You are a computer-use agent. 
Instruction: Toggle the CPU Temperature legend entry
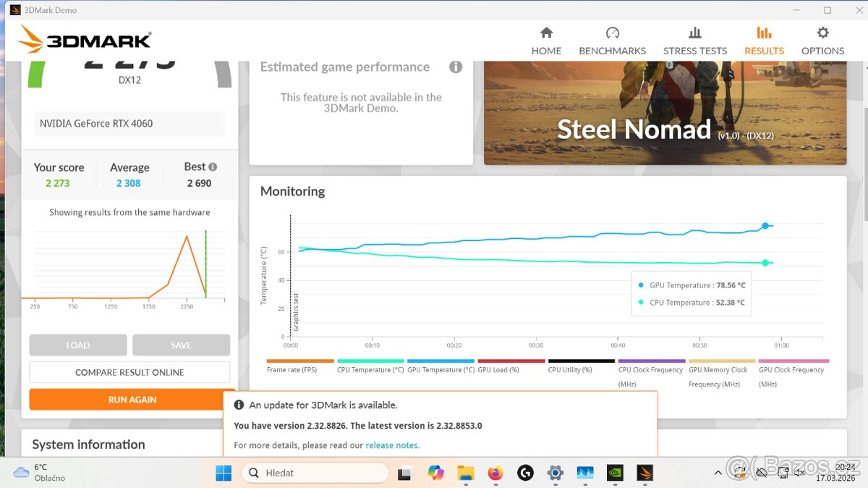point(370,366)
